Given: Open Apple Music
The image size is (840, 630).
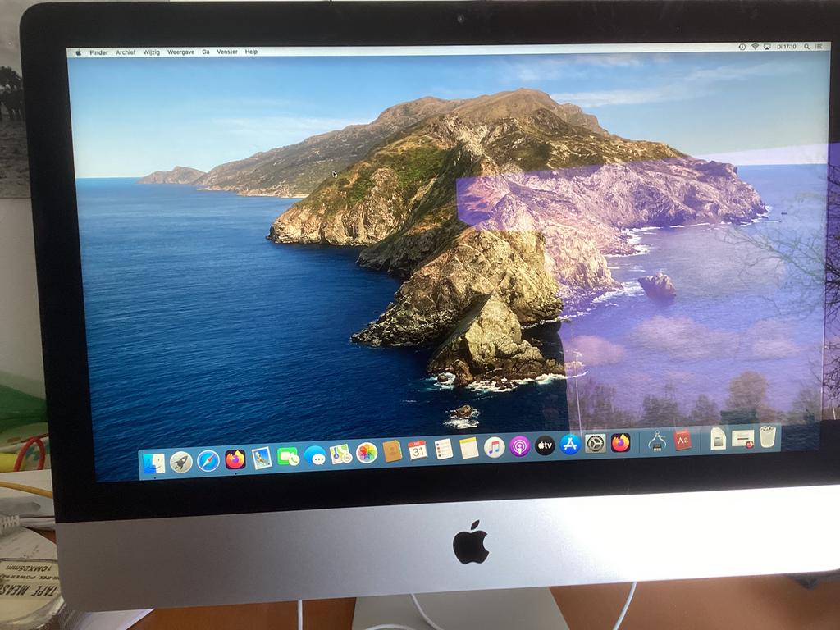Looking at the screenshot, I should (493, 448).
